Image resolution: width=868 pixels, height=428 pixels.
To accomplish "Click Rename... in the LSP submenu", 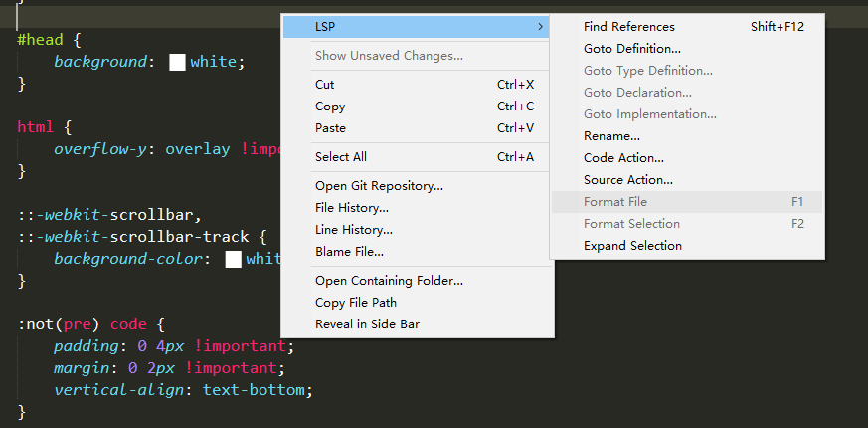I will pyautogui.click(x=611, y=136).
